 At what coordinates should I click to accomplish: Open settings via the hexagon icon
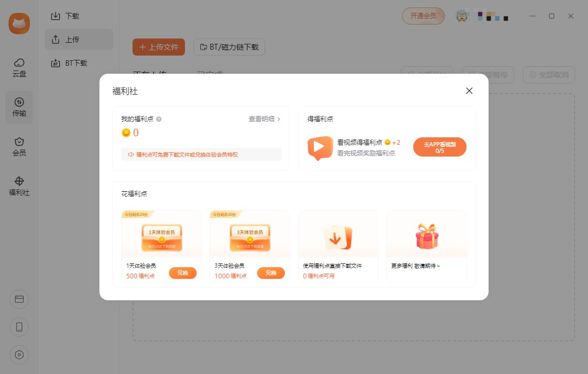(19, 355)
